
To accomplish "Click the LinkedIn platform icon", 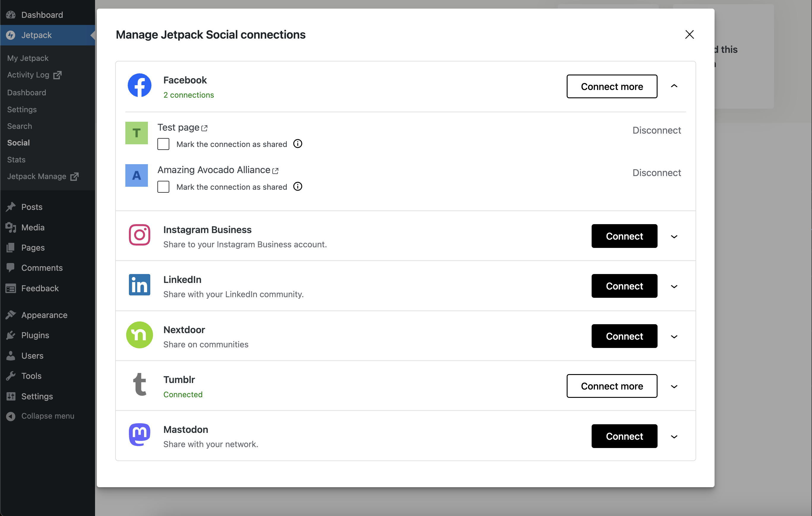I will (x=139, y=285).
